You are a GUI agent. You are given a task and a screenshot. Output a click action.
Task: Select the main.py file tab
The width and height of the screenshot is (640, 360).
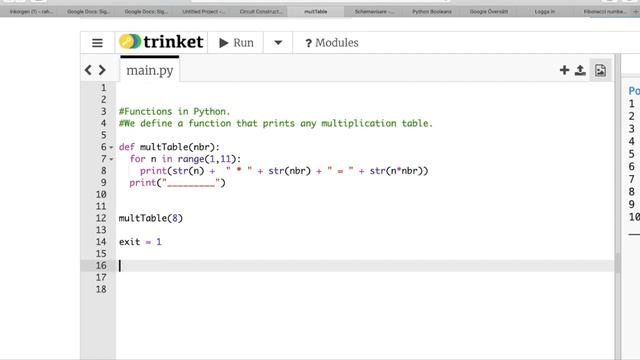(x=149, y=70)
